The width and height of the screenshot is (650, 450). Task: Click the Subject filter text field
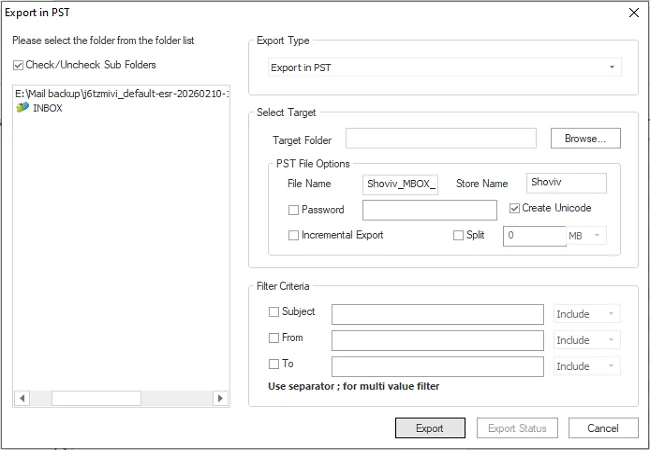pyautogui.click(x=437, y=315)
